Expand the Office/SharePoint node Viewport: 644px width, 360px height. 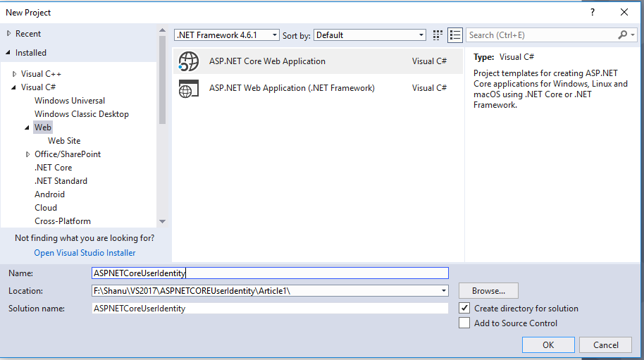point(28,154)
